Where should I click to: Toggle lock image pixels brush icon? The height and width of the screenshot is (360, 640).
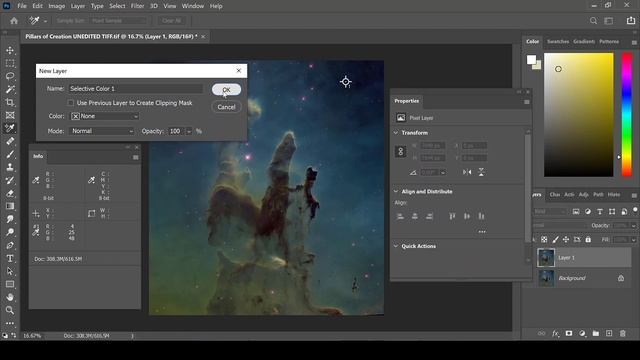[x=555, y=240]
